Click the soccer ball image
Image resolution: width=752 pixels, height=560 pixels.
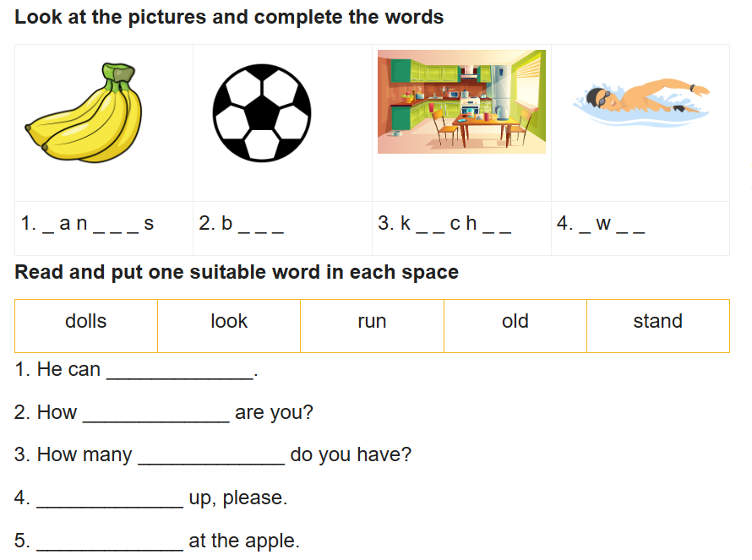tap(262, 113)
